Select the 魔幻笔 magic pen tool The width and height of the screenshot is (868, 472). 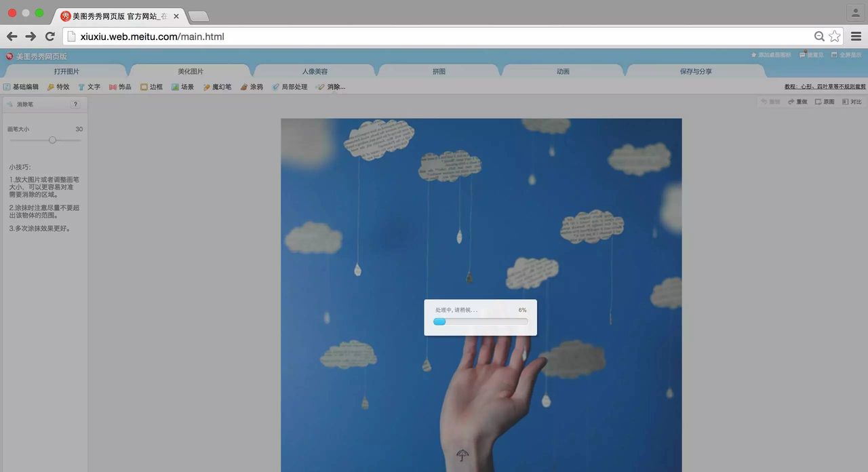pos(217,87)
